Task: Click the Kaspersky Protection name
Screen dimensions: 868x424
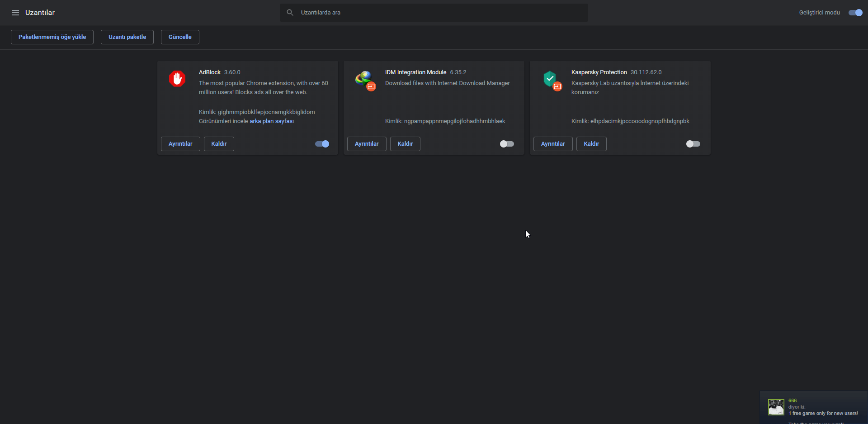Action: point(599,72)
